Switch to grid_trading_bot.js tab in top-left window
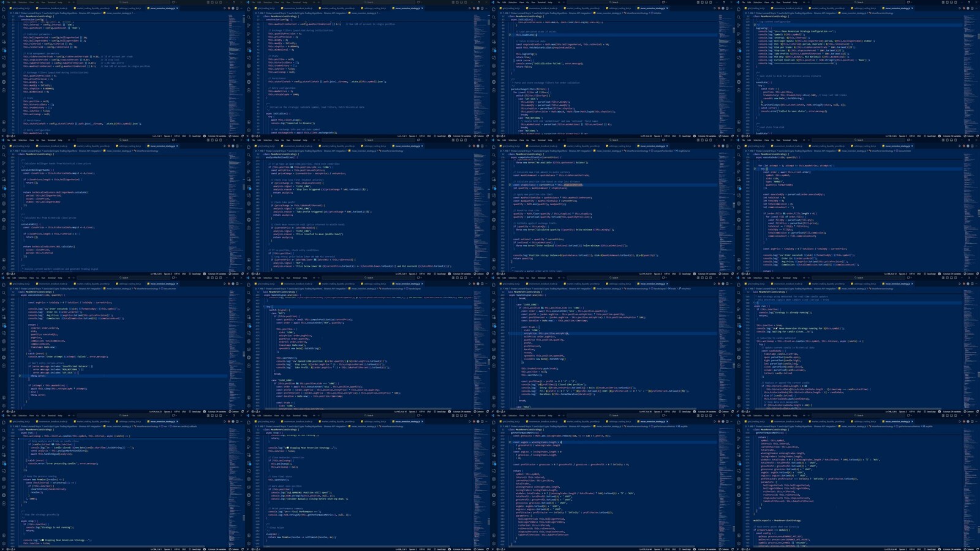 tap(19, 9)
